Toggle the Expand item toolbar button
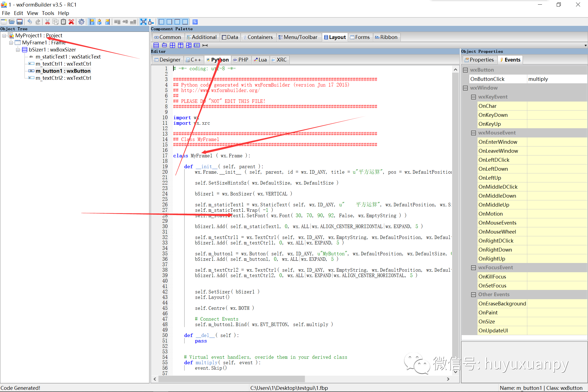 (143, 22)
